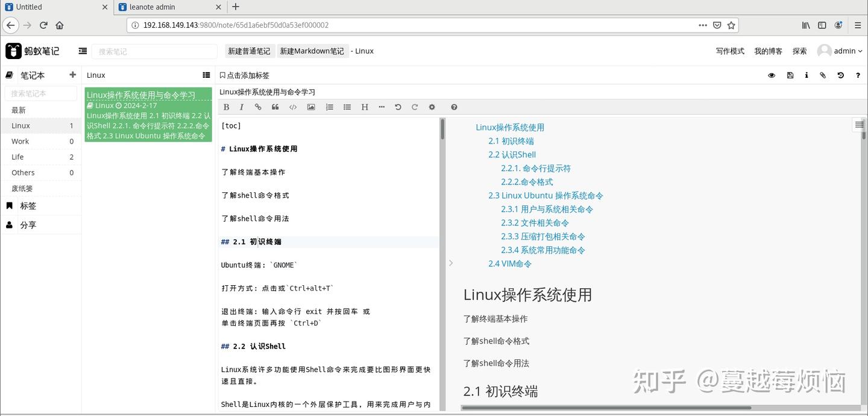Jump to 2.4 VIM命令 in the table of contents

point(510,263)
